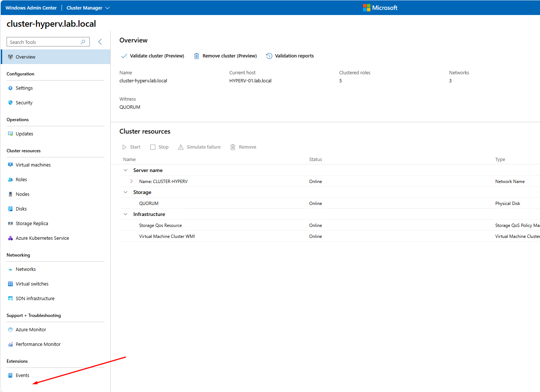Click the Nodes server icon
The image size is (540, 392).
point(10,194)
